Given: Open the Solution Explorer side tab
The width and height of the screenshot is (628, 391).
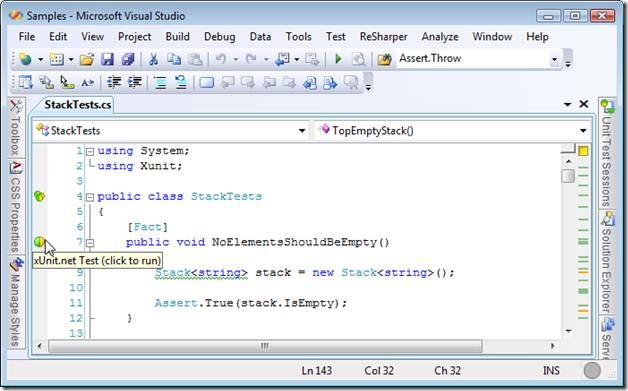Looking at the screenshot, I should [606, 262].
